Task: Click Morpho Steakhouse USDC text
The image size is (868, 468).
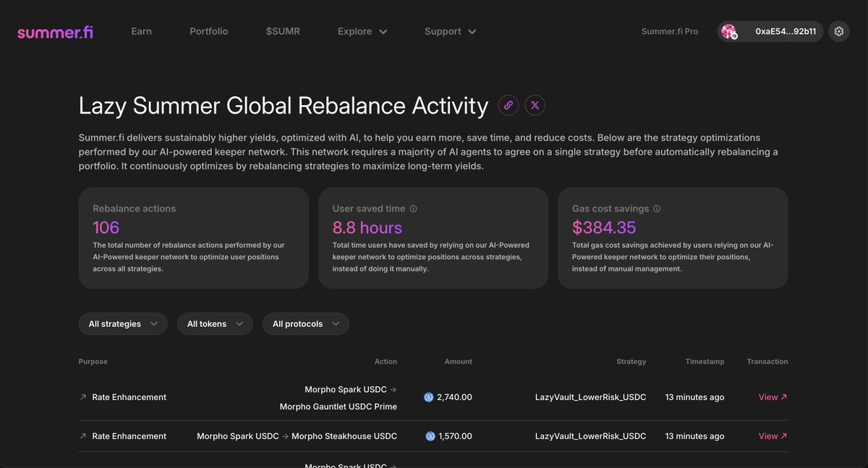Action: pyautogui.click(x=344, y=436)
